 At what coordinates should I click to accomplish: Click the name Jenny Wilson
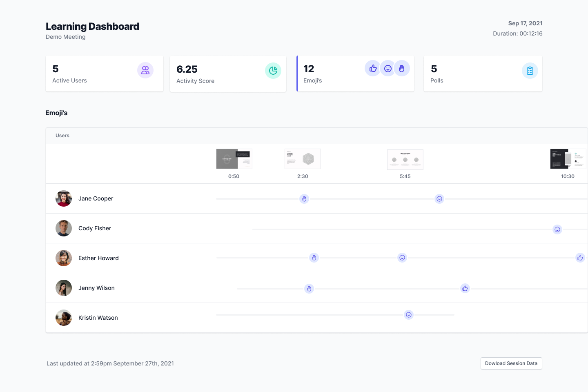tap(96, 288)
